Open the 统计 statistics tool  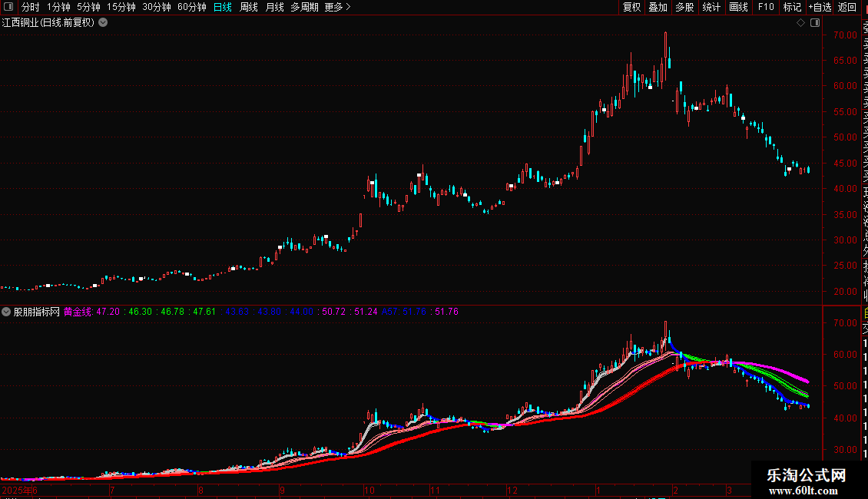[x=711, y=7]
